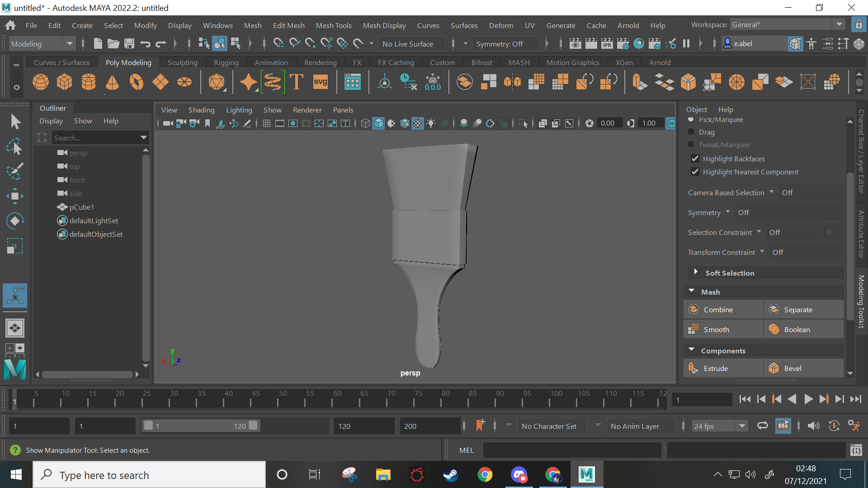Uncheck Highlight Nearest Component
This screenshot has width=868, height=488.
pos(695,172)
